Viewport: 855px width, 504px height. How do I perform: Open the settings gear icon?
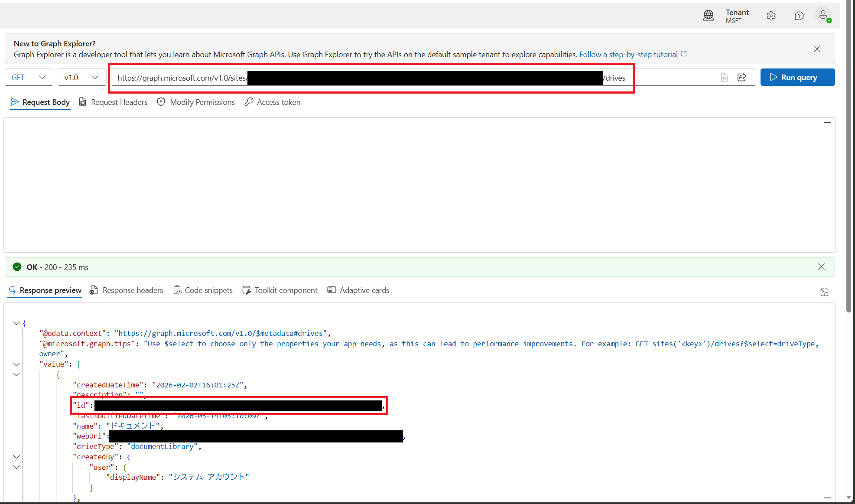(771, 16)
